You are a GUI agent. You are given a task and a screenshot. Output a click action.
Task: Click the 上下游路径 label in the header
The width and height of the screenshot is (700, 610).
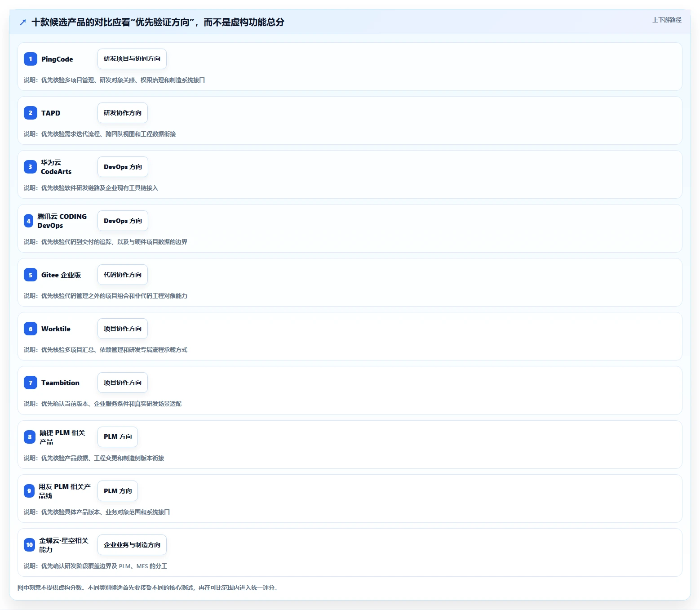[x=667, y=20]
